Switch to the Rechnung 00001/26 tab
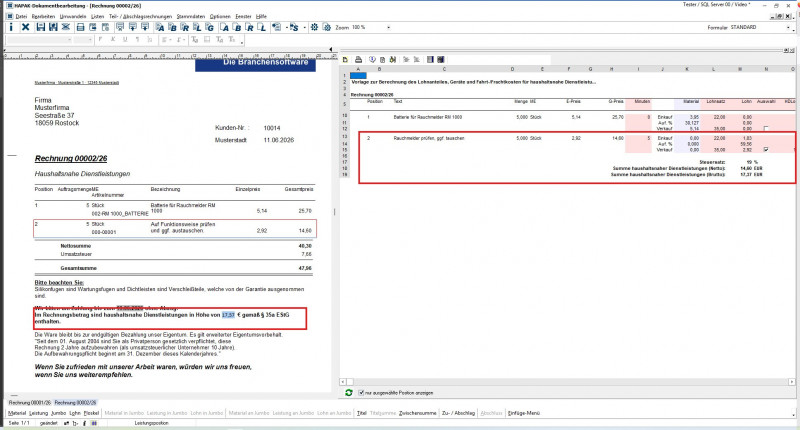Image resolution: width=800 pixels, height=430 pixels. pos(30,402)
